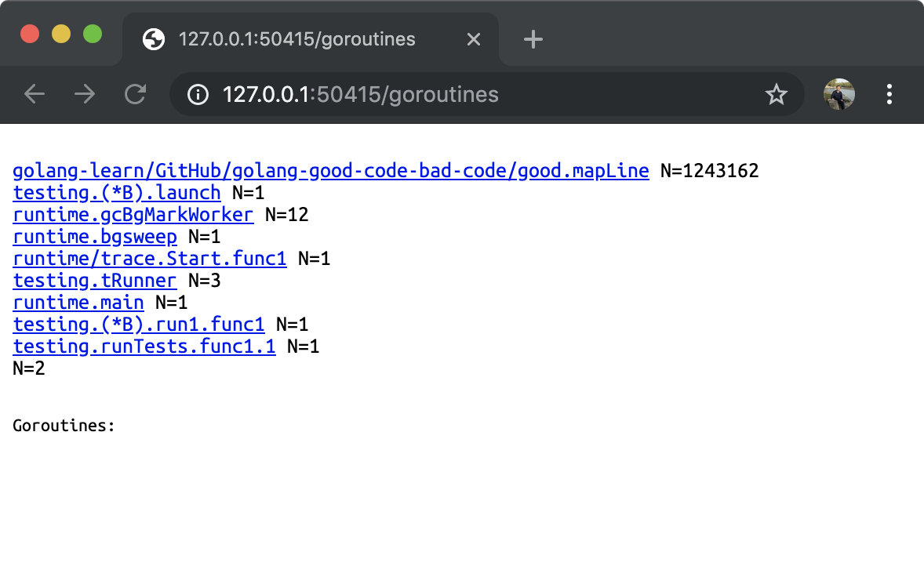Screen dimensions: 924x588
Task: Open the testing.runTests.func1.1 link
Action: click(144, 346)
